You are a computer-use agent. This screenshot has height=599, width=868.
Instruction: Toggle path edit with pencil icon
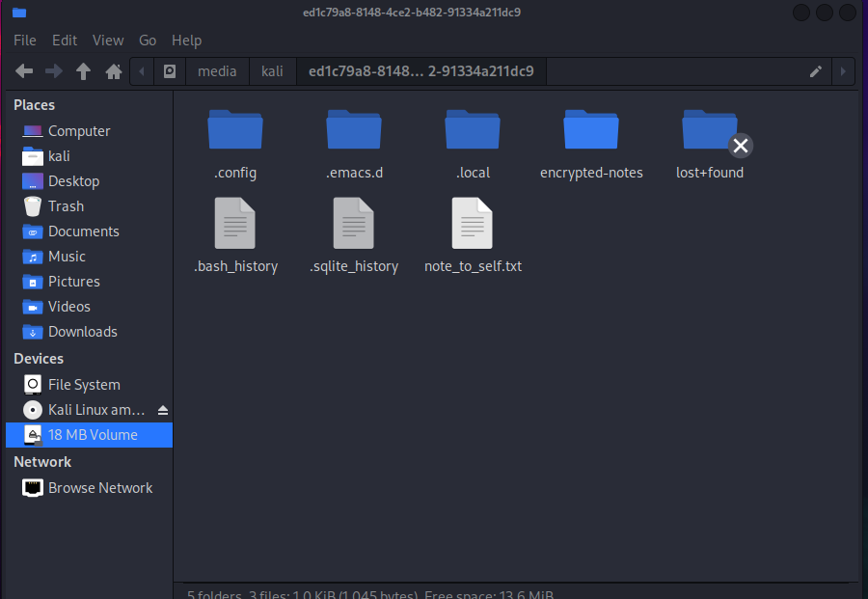(816, 71)
